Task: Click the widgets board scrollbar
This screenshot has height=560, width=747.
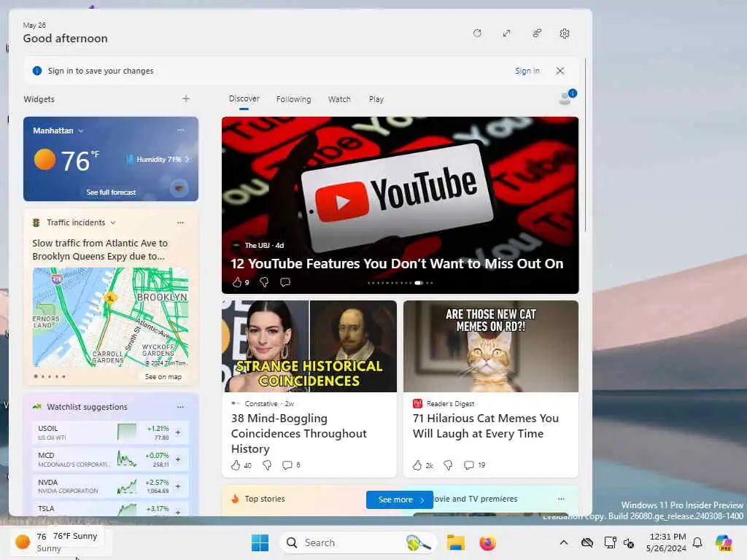Action: pyautogui.click(x=585, y=145)
